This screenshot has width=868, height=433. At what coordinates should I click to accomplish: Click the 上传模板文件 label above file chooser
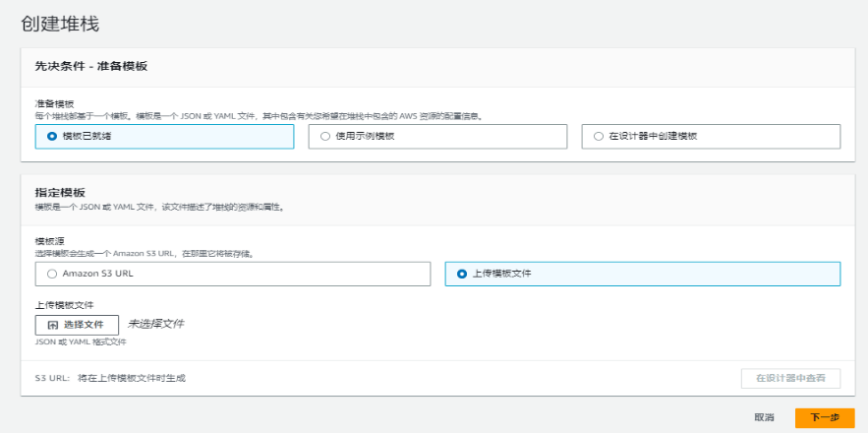pyautogui.click(x=64, y=305)
